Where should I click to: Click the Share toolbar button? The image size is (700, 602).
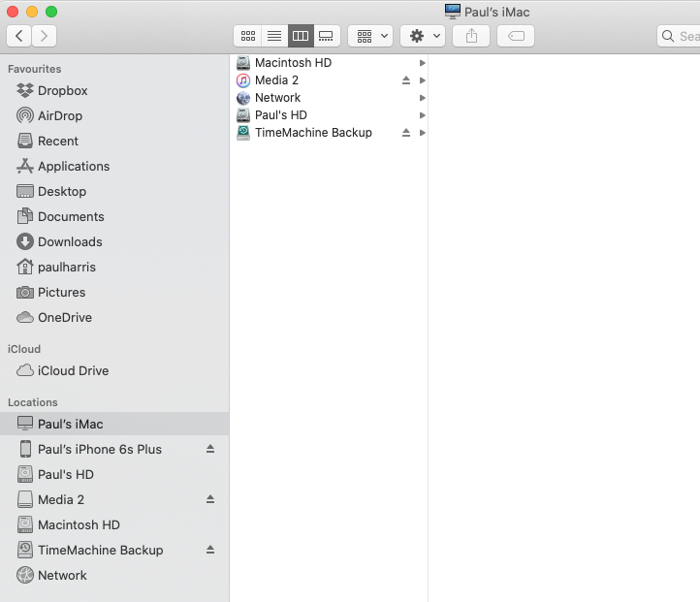tap(471, 36)
